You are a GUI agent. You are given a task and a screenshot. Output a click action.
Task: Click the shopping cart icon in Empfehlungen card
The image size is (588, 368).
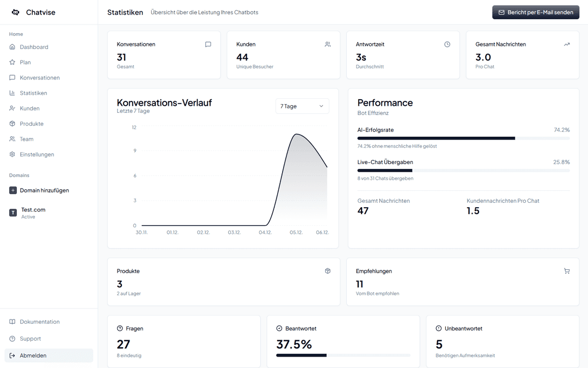tap(567, 271)
